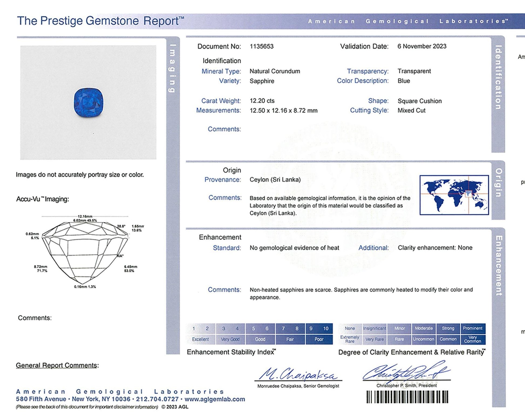Click the M. Chaipaksa signature

tap(298, 374)
